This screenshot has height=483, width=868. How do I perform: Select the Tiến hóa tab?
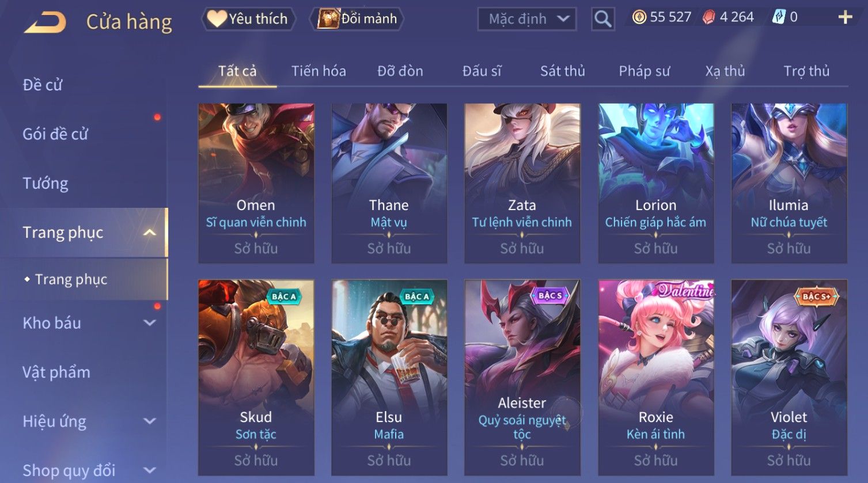[x=319, y=71]
